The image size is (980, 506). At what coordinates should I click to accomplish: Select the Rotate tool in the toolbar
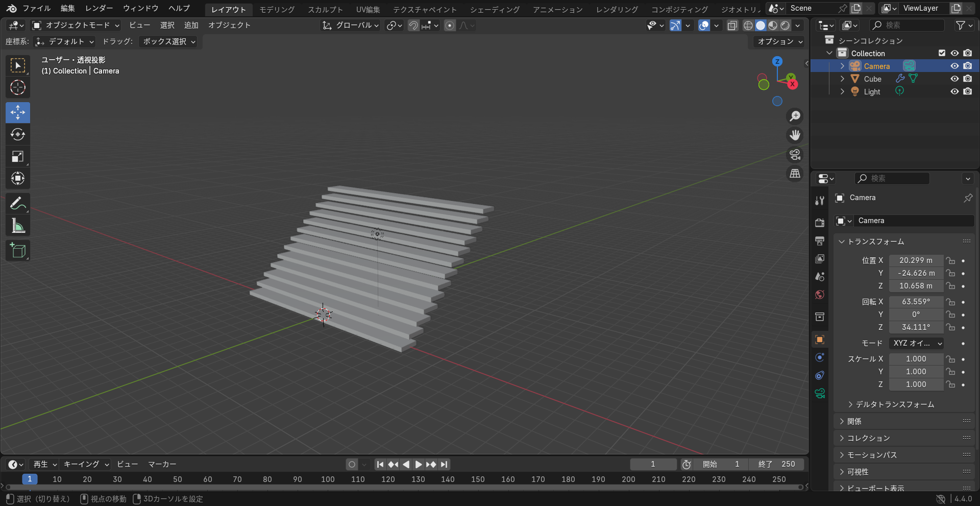[x=18, y=134]
